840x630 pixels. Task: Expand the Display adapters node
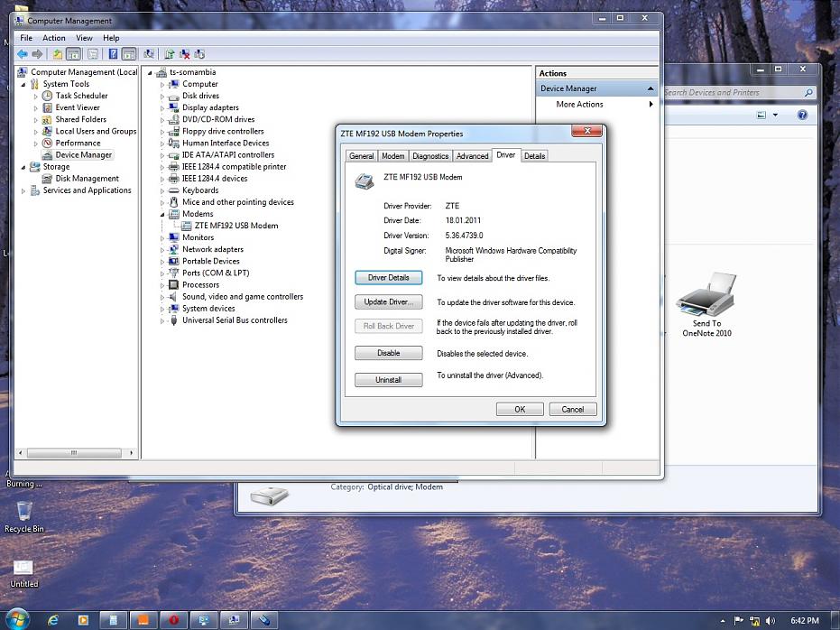coord(163,108)
